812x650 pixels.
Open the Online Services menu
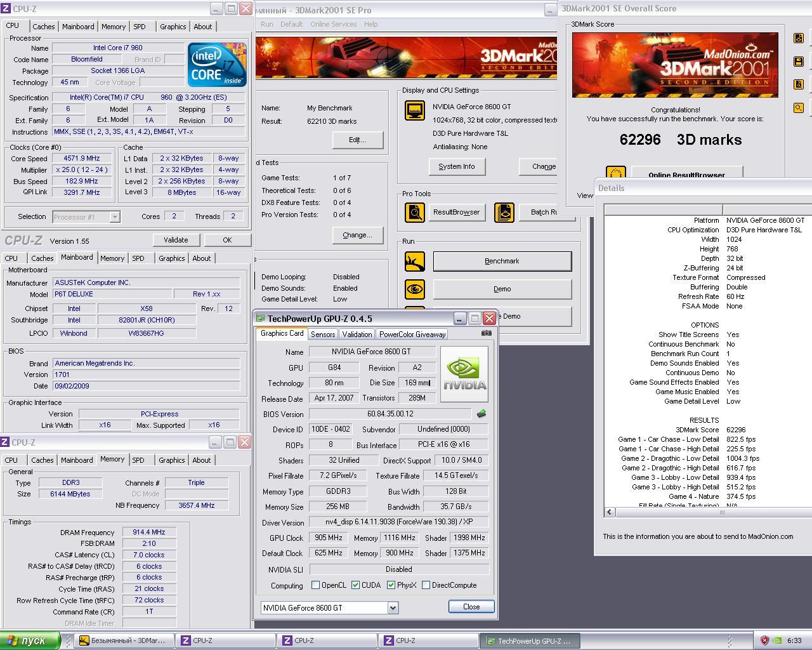pyautogui.click(x=333, y=24)
